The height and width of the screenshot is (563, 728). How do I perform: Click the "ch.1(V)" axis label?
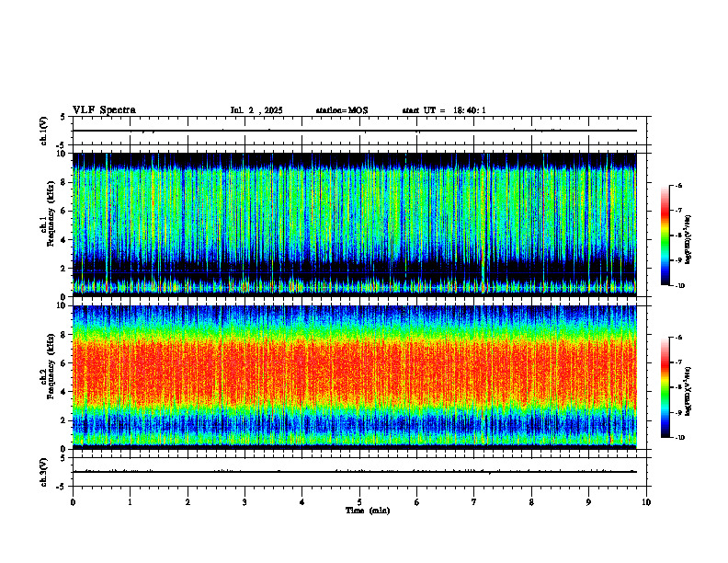[x=43, y=131]
